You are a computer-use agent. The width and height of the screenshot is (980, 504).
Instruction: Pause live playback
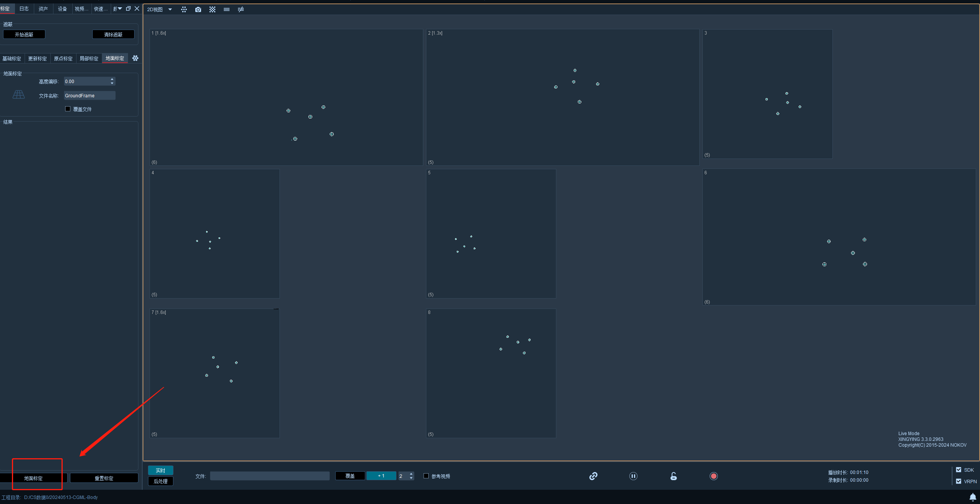click(x=633, y=476)
